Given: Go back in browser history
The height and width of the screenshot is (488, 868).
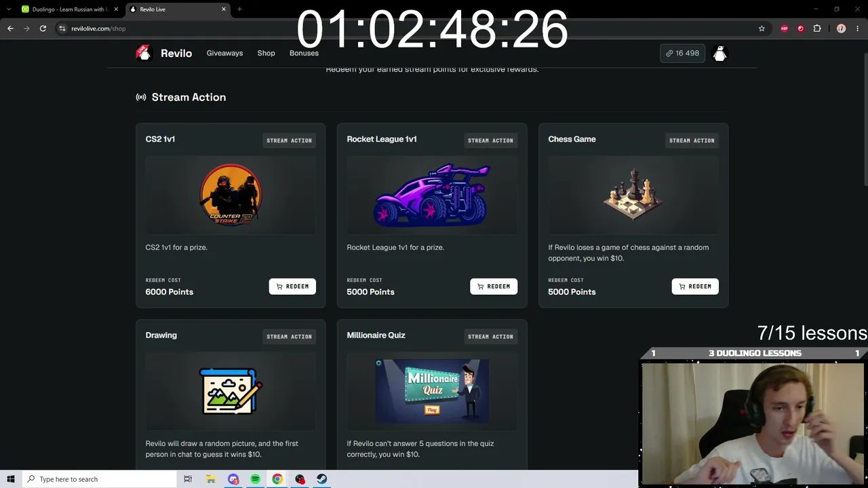Looking at the screenshot, I should pos(10,28).
